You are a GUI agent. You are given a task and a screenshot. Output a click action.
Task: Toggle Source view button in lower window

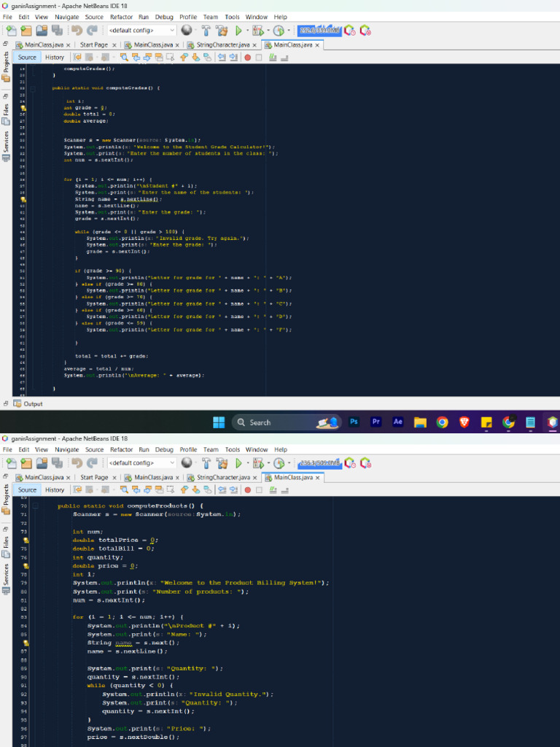[27, 489]
